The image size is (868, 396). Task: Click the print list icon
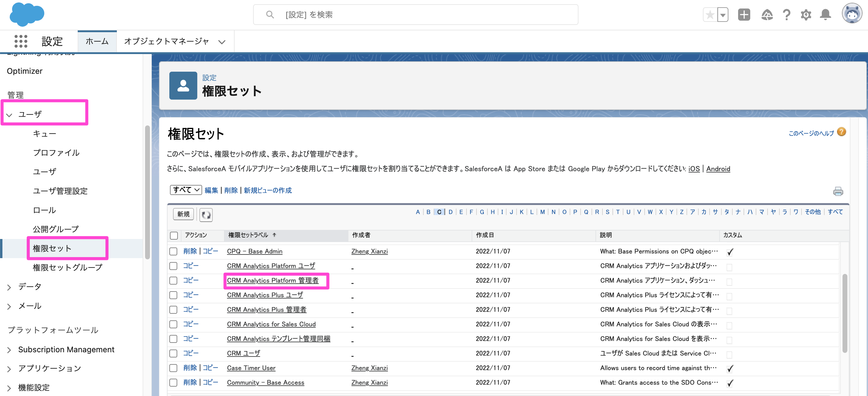(x=839, y=191)
